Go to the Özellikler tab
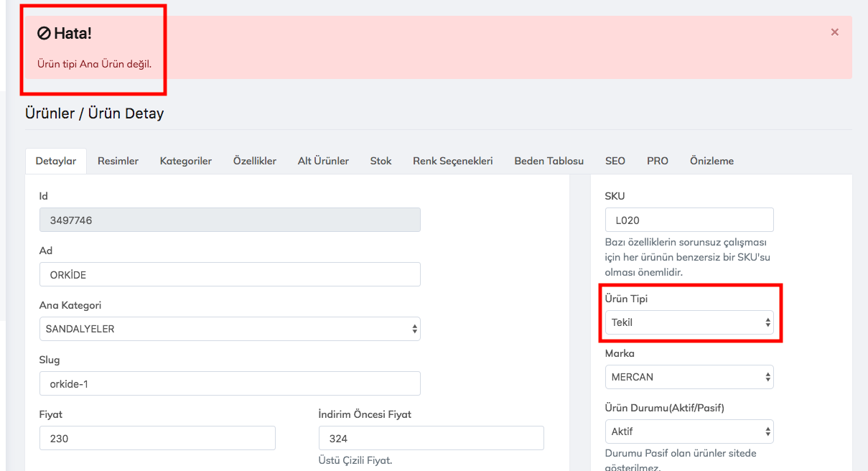Image resolution: width=868 pixels, height=471 pixels. click(x=254, y=161)
